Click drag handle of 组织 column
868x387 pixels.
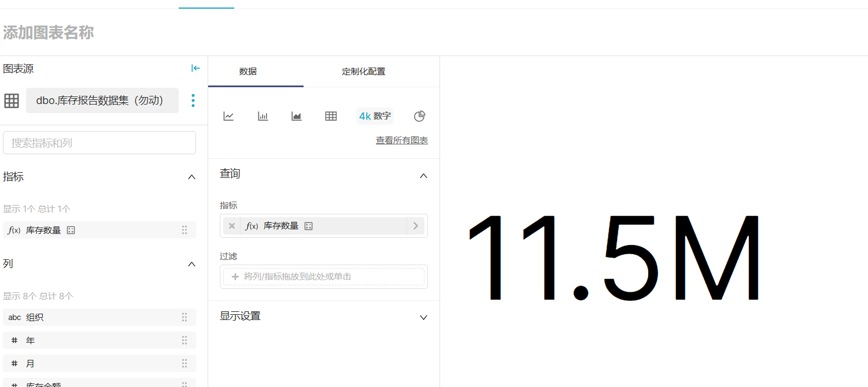[x=184, y=317]
